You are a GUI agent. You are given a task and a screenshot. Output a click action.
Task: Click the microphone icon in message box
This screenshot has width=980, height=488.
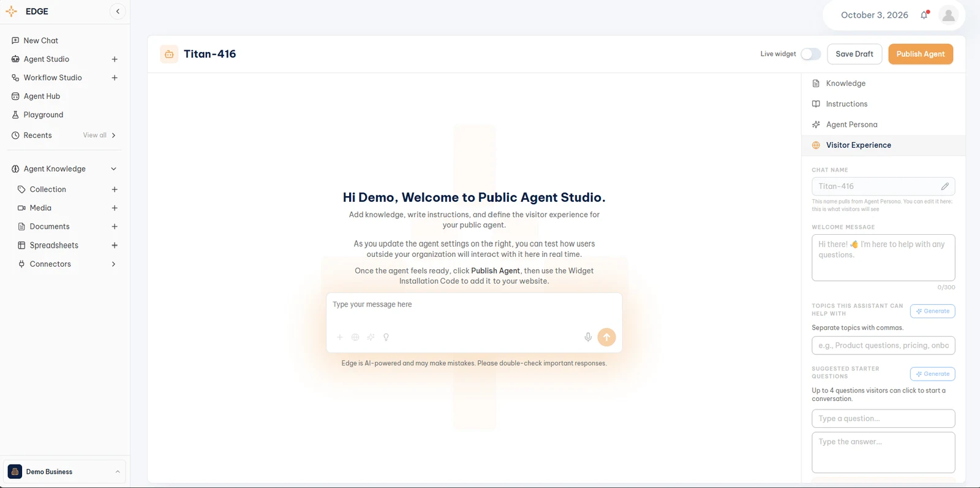coord(588,337)
